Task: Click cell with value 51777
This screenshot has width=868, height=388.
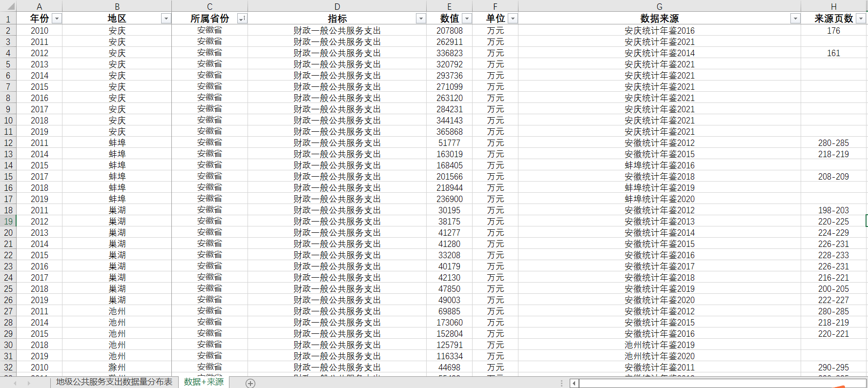Action: (x=450, y=143)
